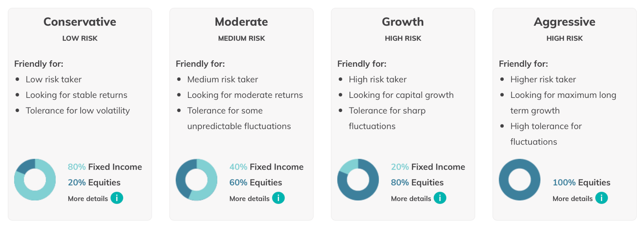The image size is (644, 226).
Task: Click the Moderate portfolio donut chart
Action: pos(197,180)
